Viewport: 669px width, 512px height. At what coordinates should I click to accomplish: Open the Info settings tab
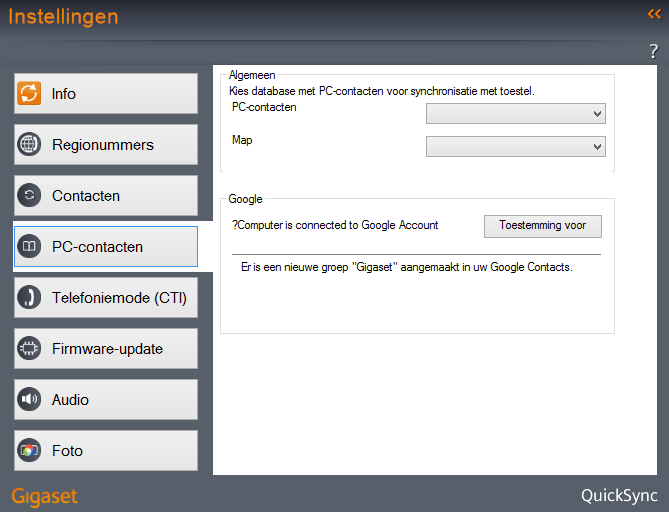tap(106, 93)
